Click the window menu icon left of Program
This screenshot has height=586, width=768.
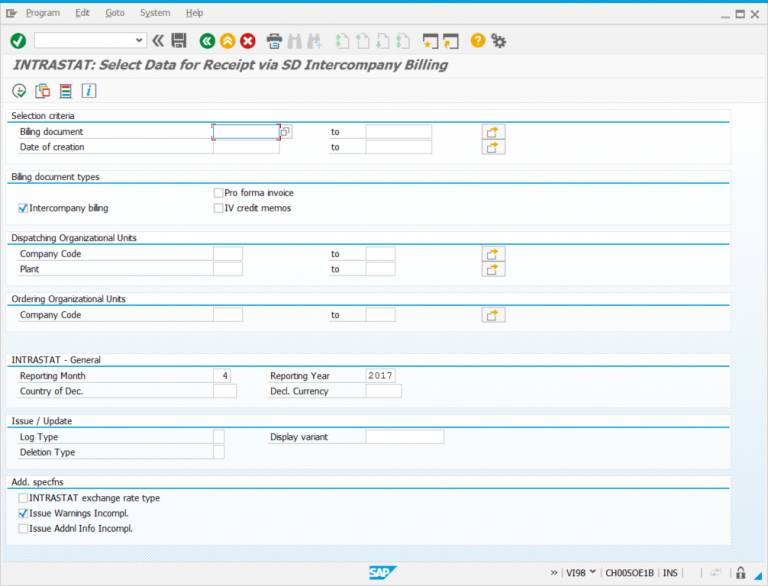tap(11, 13)
